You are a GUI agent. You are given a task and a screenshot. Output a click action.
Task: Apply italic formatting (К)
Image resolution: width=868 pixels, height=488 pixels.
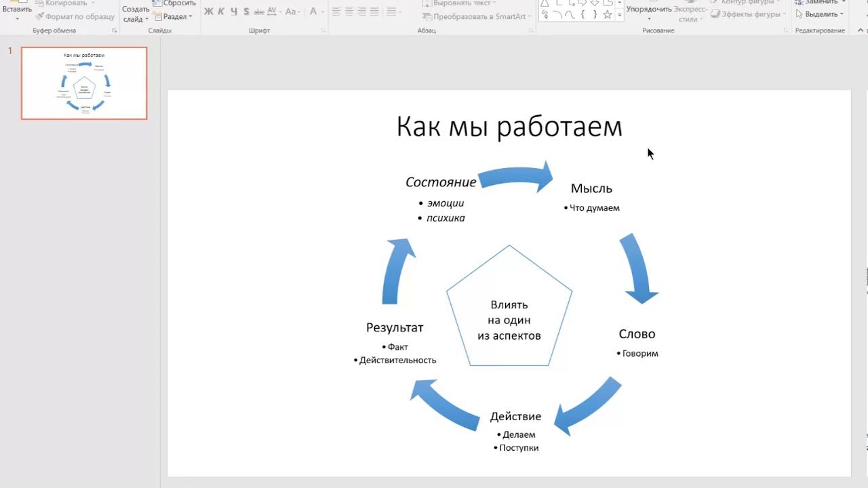[x=221, y=12]
